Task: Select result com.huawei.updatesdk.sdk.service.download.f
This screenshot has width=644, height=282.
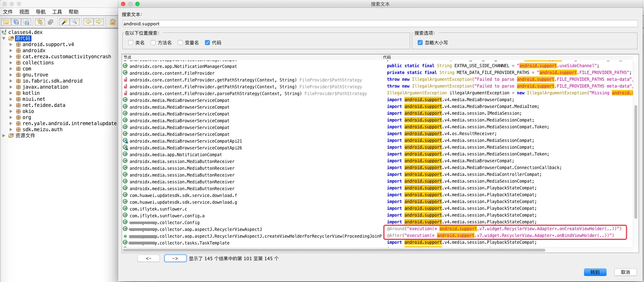Action: (x=183, y=196)
